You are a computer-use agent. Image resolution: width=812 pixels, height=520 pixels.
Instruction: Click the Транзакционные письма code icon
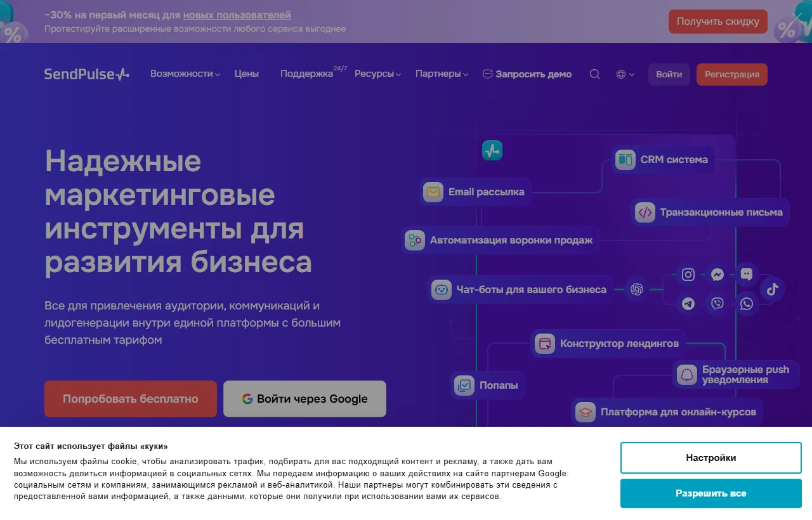pyautogui.click(x=645, y=212)
